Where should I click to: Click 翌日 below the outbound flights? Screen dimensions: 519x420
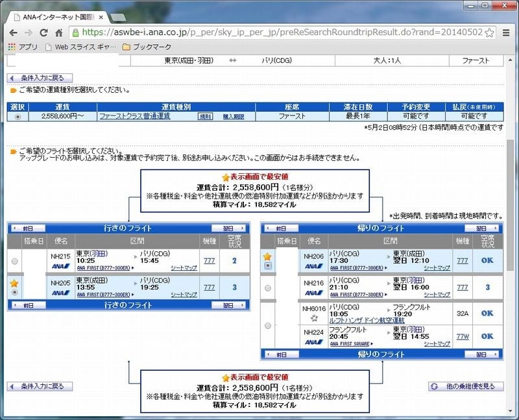[x=228, y=305]
